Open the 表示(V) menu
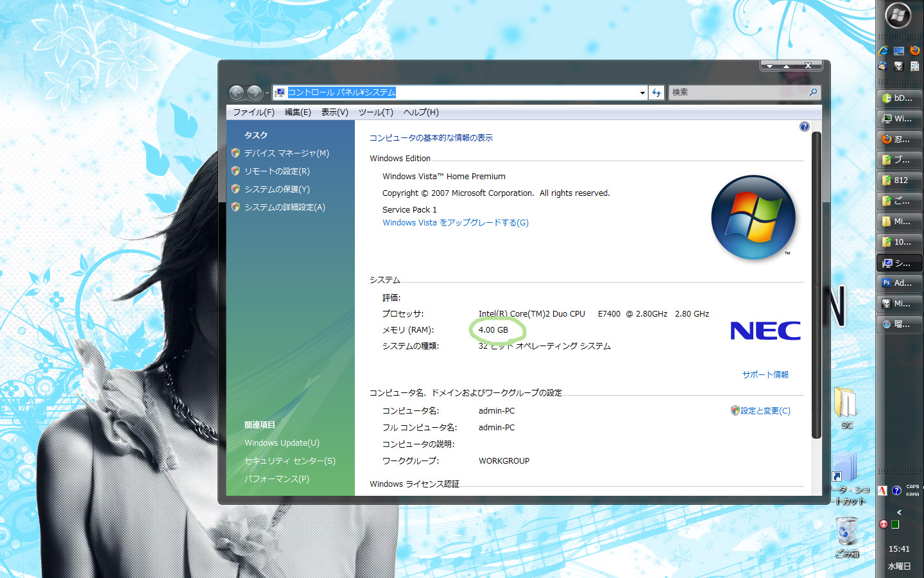The height and width of the screenshot is (578, 924). tap(334, 112)
